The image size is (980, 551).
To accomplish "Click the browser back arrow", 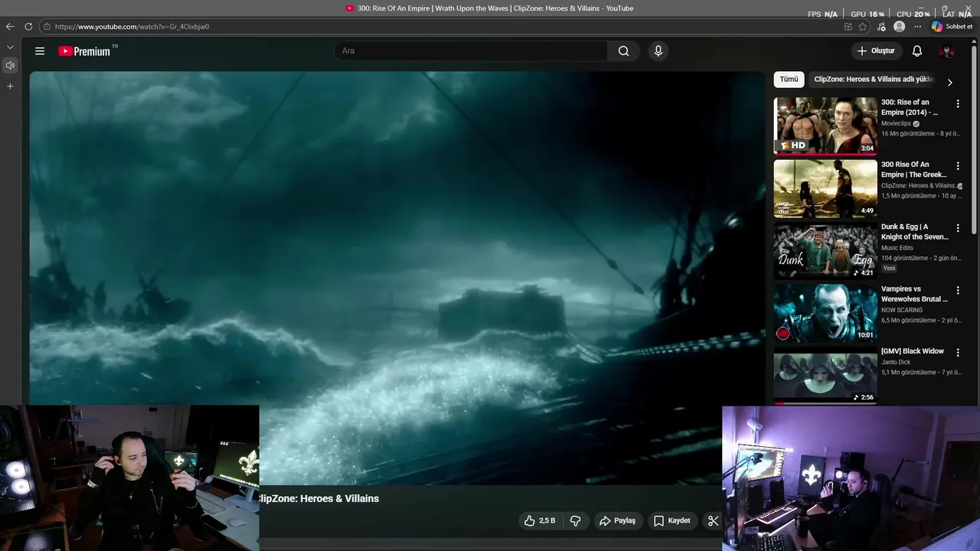I will tap(10, 27).
